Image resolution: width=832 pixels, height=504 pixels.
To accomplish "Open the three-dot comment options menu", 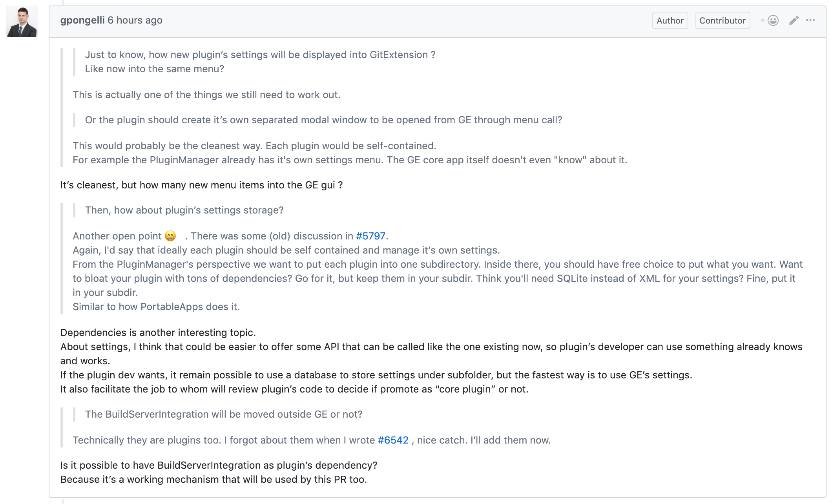I will point(810,20).
